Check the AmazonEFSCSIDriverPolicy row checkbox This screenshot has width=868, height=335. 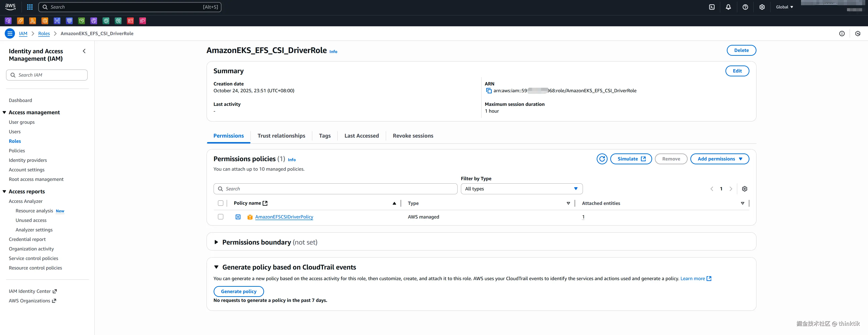(x=220, y=217)
